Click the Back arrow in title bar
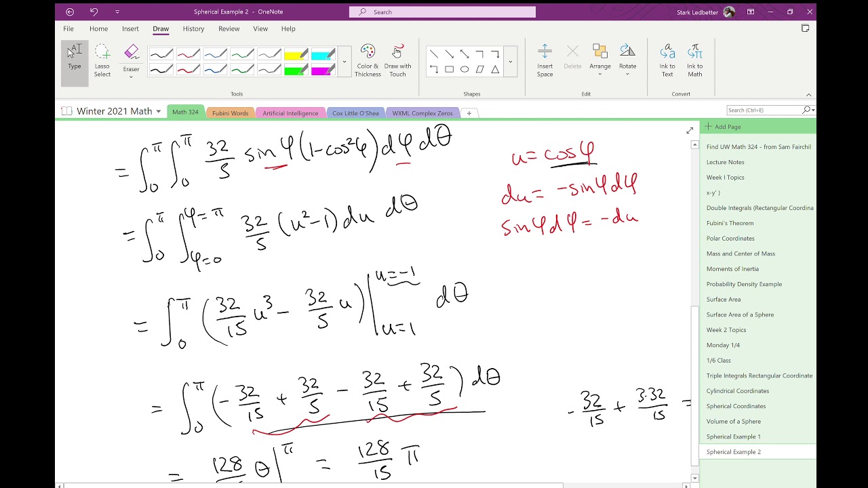The height and width of the screenshot is (488, 868). pos(70,12)
